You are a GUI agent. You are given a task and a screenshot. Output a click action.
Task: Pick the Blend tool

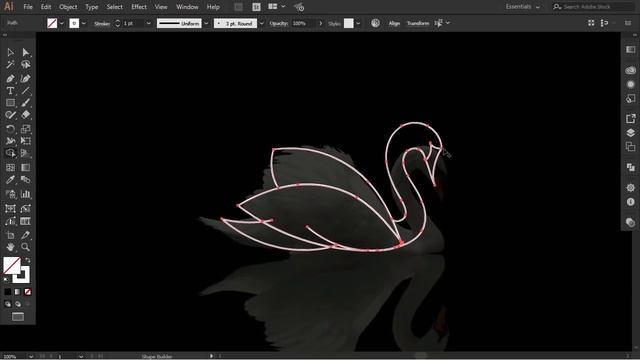(x=25, y=180)
